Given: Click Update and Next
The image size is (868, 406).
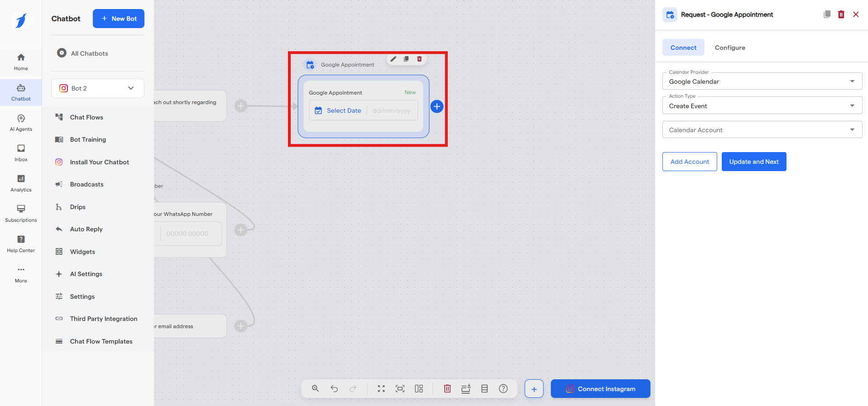Looking at the screenshot, I should pyautogui.click(x=754, y=162).
